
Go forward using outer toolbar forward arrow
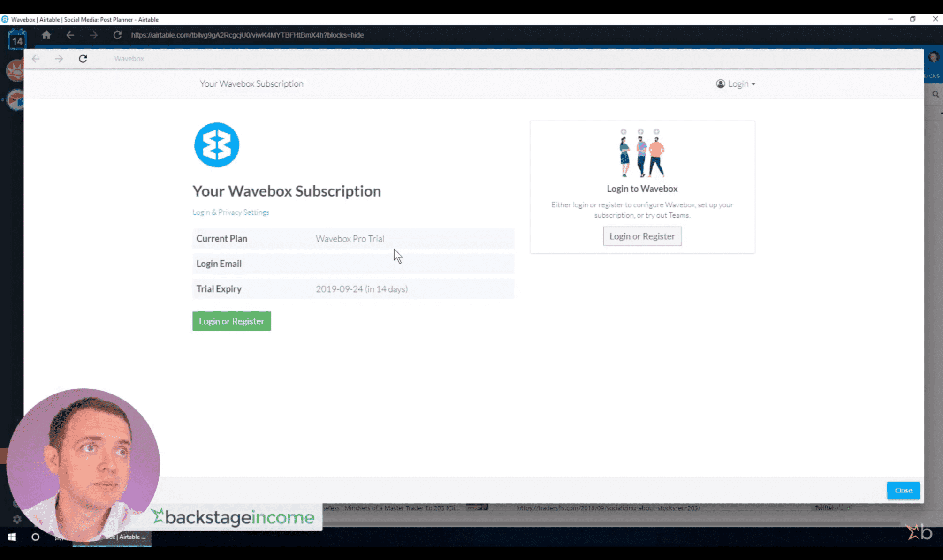(x=93, y=35)
